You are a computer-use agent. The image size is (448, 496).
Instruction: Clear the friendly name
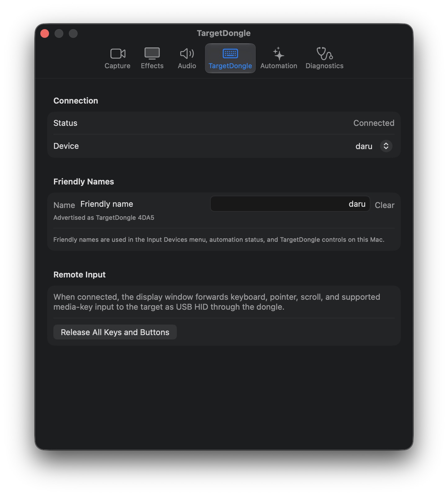tap(384, 205)
